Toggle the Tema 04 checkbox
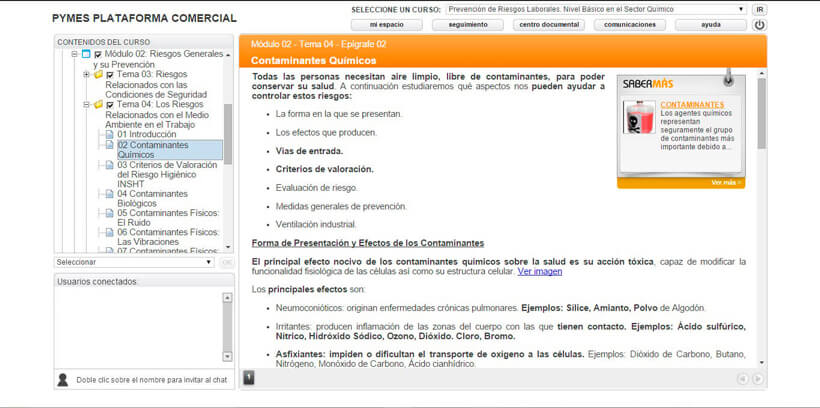 click(x=110, y=105)
